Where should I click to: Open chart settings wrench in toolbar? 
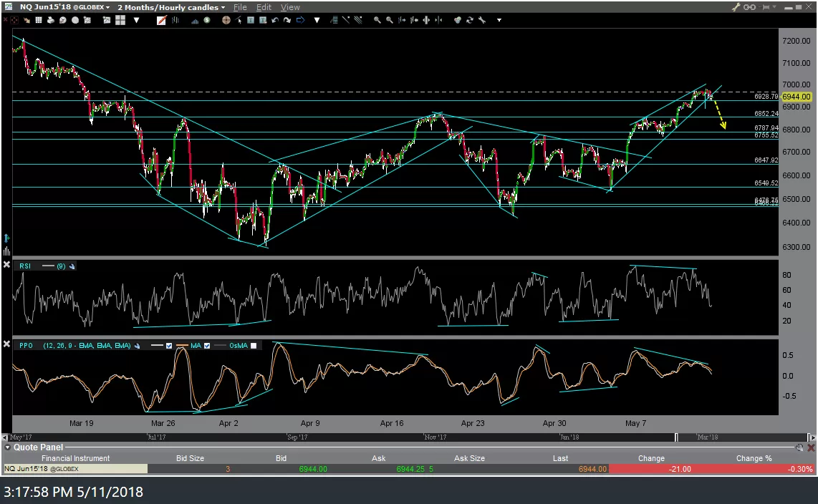[482, 20]
